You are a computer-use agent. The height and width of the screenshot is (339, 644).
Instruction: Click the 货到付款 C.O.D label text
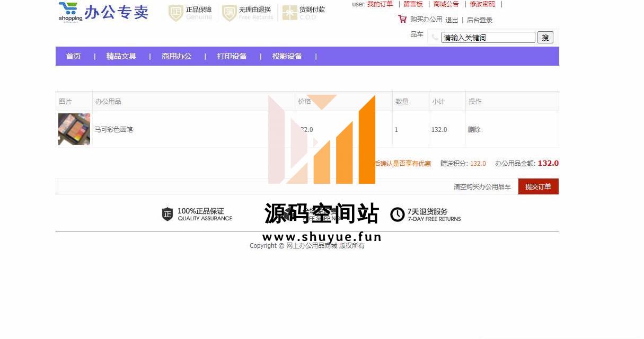pyautogui.click(x=312, y=13)
